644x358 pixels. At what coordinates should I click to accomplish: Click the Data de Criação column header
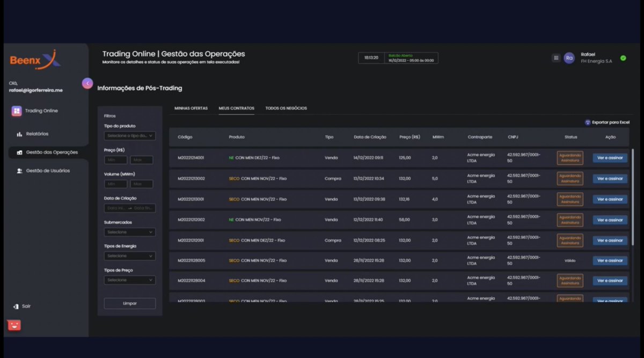tap(370, 137)
